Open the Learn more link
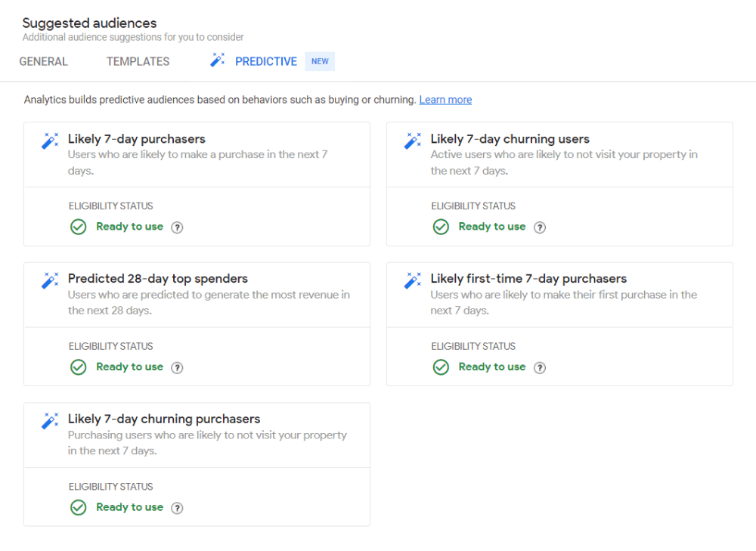Viewport: 756px width, 551px height. pos(445,100)
